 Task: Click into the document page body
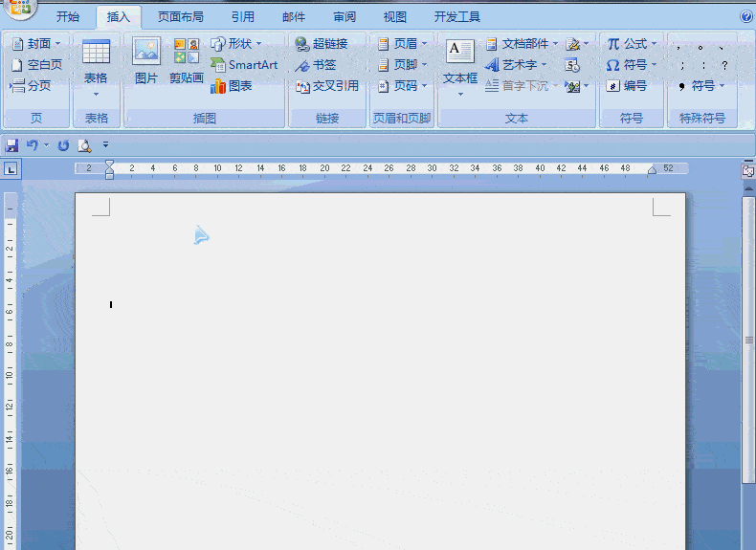point(380,371)
